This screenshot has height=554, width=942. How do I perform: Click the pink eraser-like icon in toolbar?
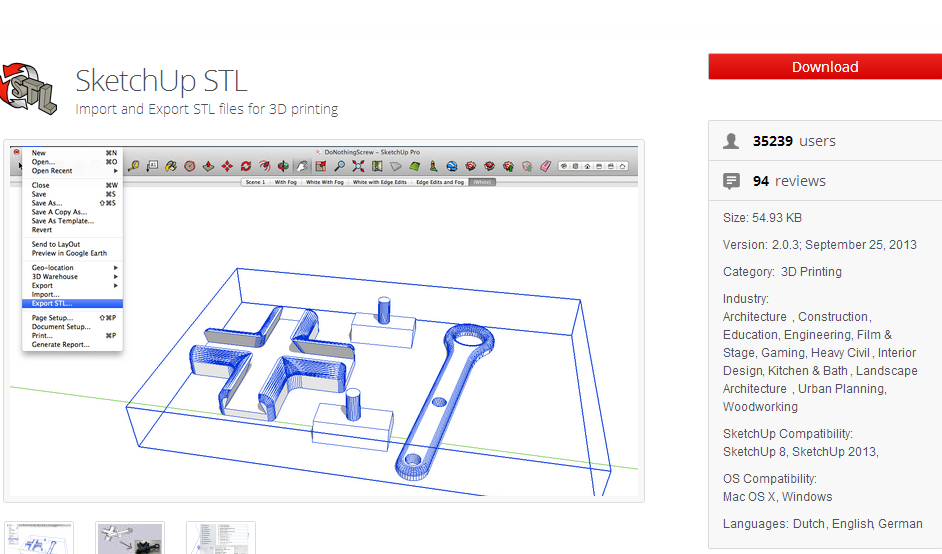pyautogui.click(x=545, y=166)
